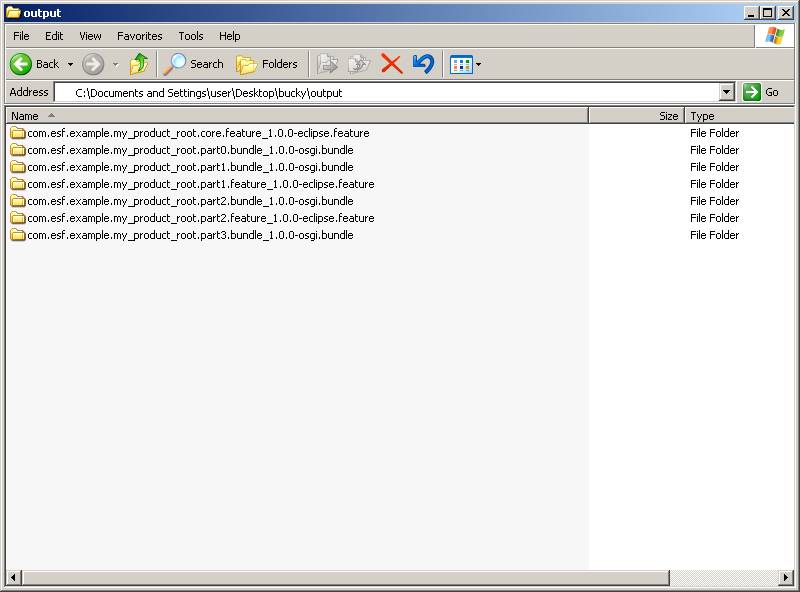This screenshot has width=800, height=592.
Task: Select folder icon of part2.feature_1.0.0-eclipse.feature
Action: (x=18, y=218)
